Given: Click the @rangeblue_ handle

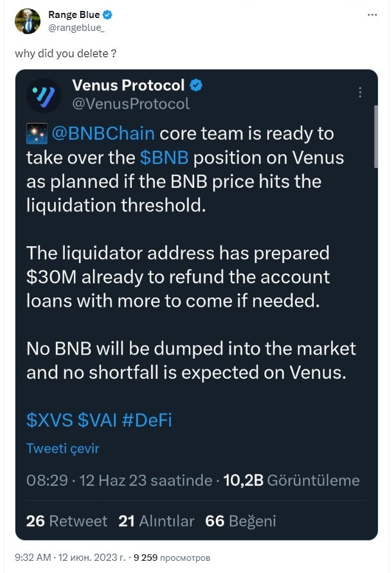Looking at the screenshot, I should tap(76, 28).
